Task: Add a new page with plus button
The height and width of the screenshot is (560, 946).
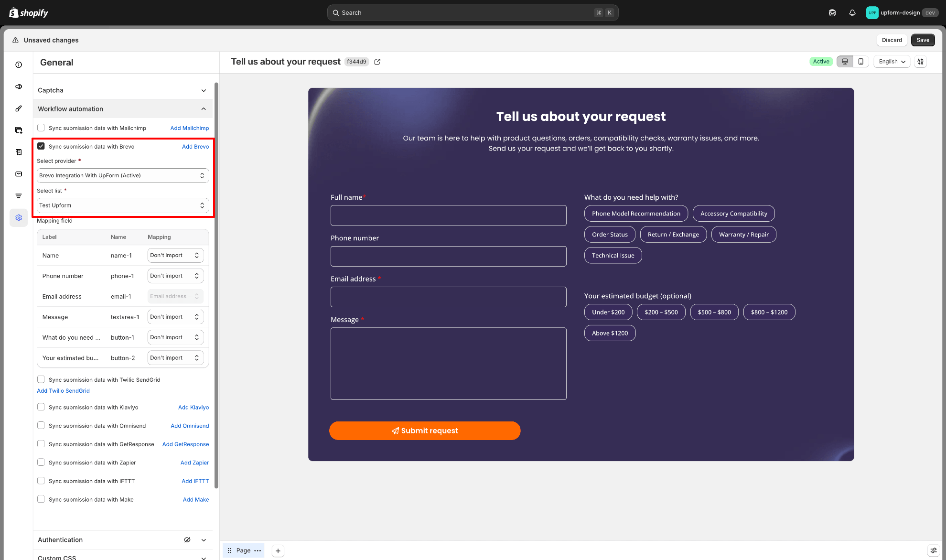Action: [278, 550]
